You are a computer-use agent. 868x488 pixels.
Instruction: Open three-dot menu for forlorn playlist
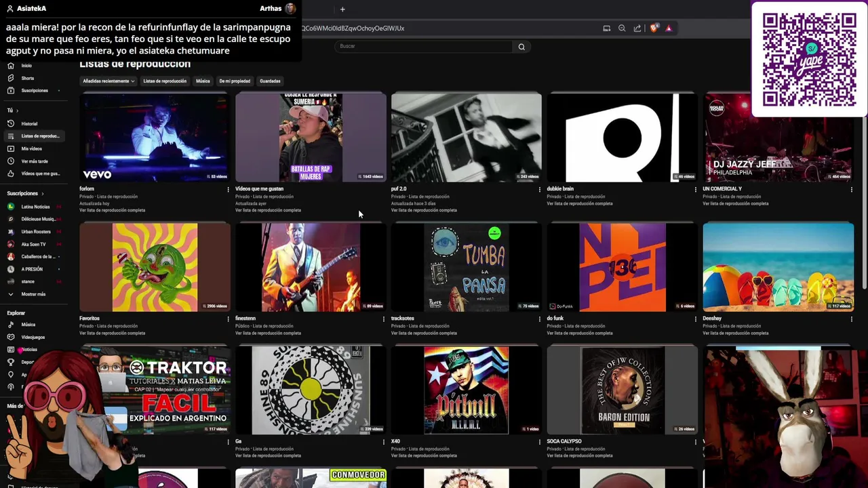(x=228, y=189)
